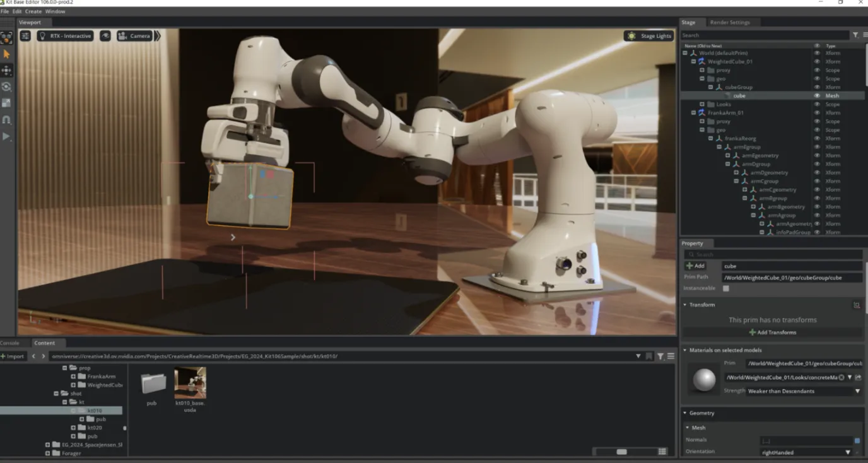This screenshot has height=463, width=868.
Task: Click the Add button in Property panel
Action: coord(695,266)
